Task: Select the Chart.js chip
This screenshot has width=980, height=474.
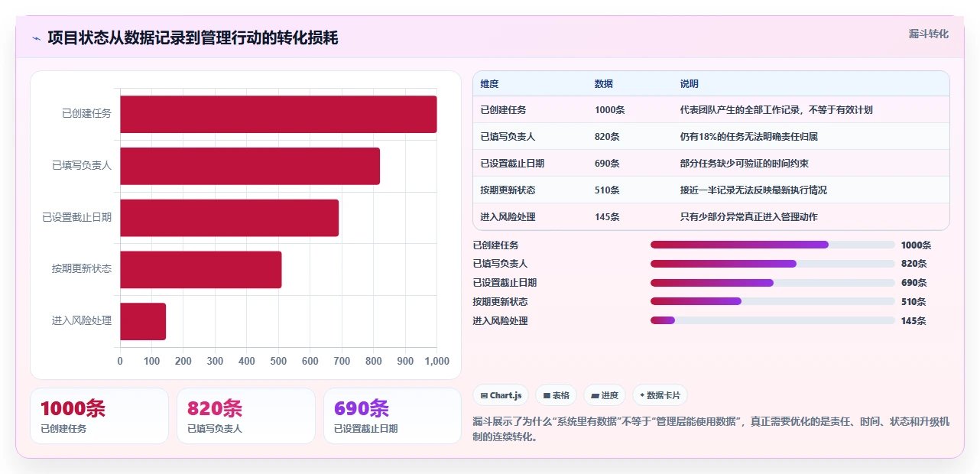Action: point(501,395)
